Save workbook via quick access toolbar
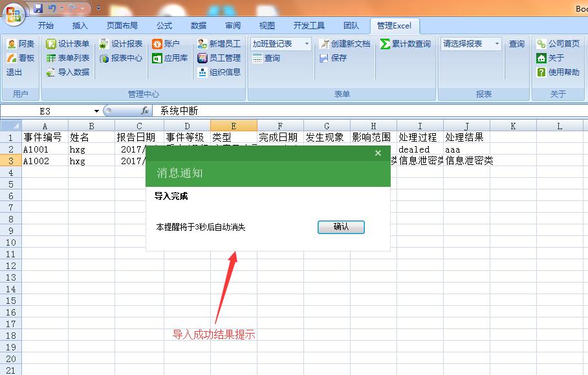The width and height of the screenshot is (588, 375). tap(38, 8)
